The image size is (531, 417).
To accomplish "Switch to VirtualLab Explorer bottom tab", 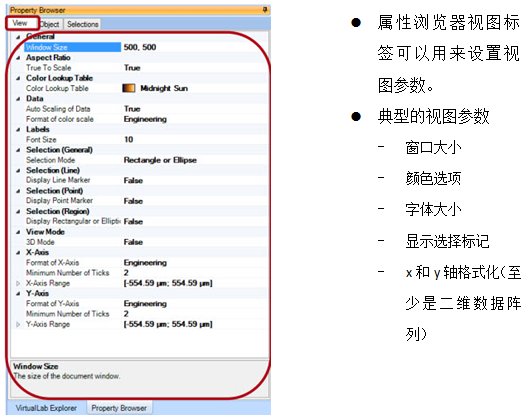I will coord(46,408).
